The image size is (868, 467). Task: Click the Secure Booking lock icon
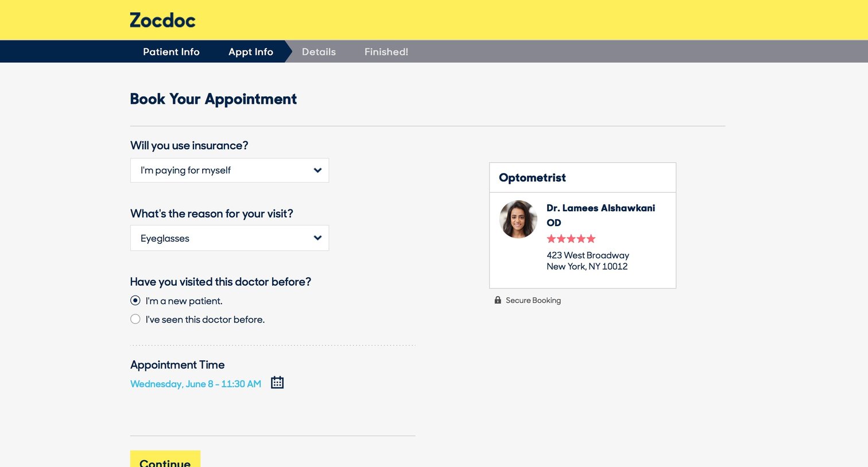click(498, 300)
